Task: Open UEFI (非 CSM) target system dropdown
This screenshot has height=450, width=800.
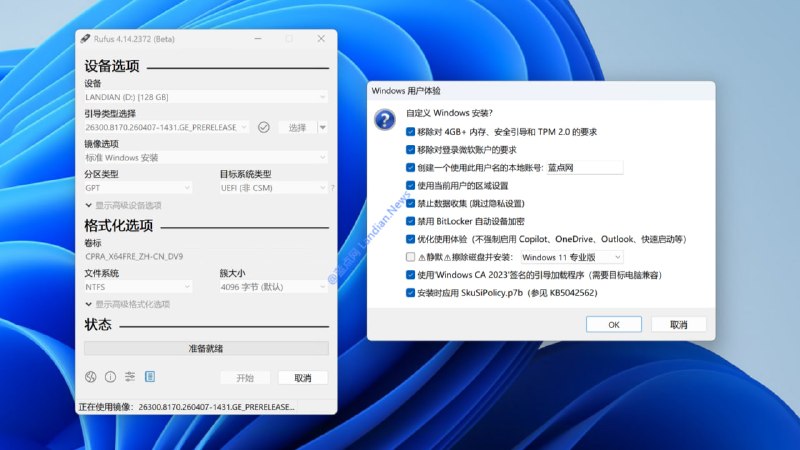Action: [273, 188]
